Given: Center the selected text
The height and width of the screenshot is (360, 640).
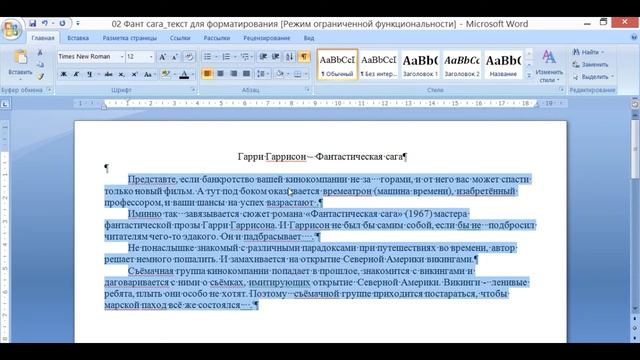Looking at the screenshot, I should click(x=220, y=74).
